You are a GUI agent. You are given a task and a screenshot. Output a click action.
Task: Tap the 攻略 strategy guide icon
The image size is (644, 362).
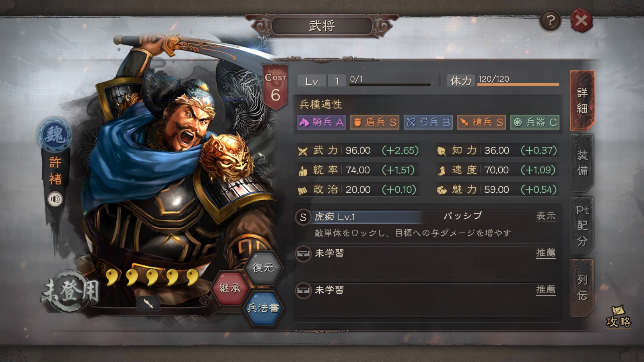click(x=618, y=317)
